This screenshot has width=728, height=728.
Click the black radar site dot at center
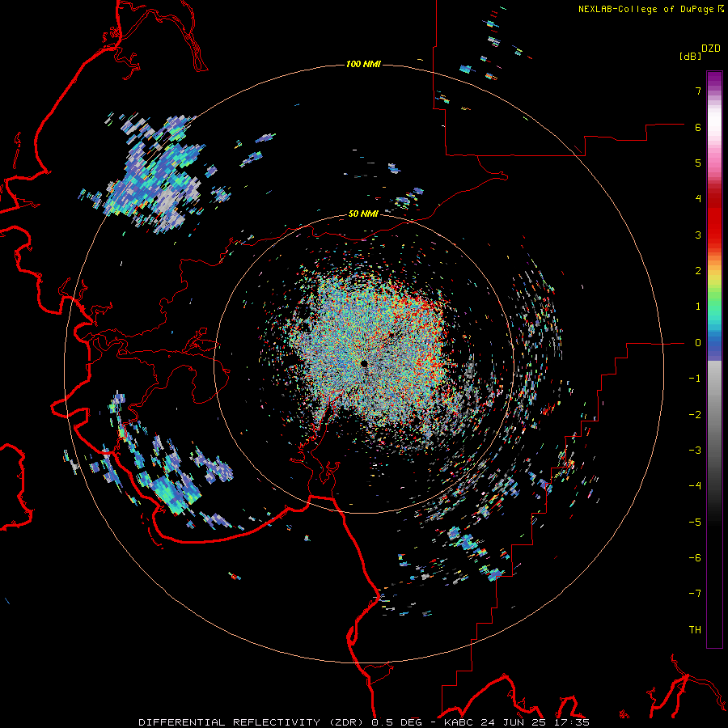[x=365, y=363]
